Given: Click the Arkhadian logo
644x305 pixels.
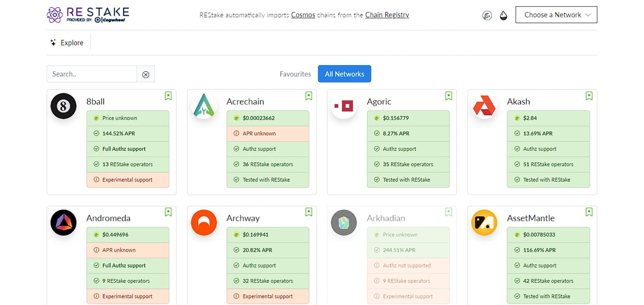Looking at the screenshot, I should 344,222.
